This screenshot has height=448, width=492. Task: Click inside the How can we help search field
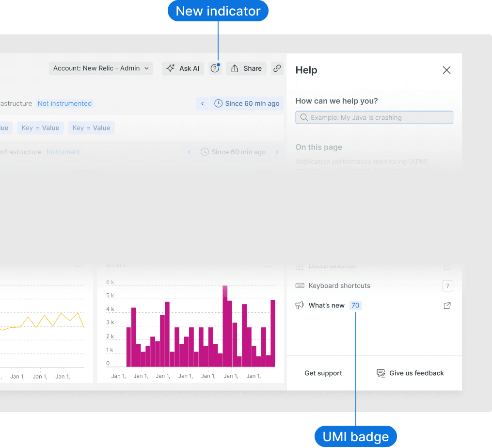click(374, 117)
